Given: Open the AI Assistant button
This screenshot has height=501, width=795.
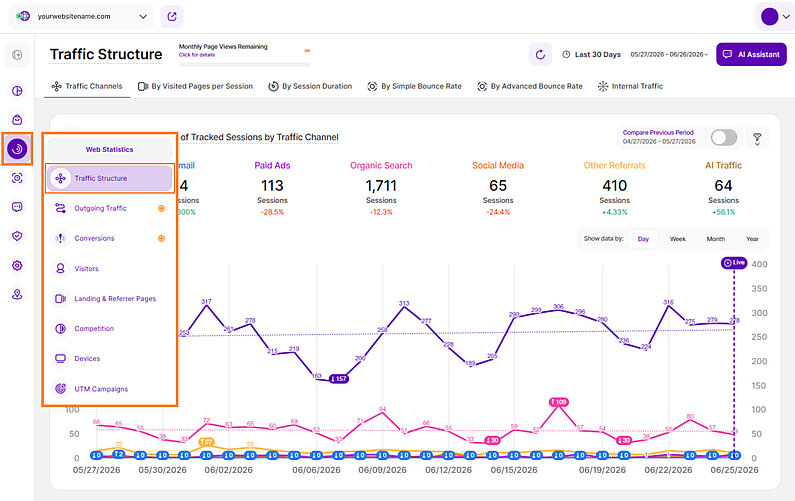Looking at the screenshot, I should click(x=751, y=54).
